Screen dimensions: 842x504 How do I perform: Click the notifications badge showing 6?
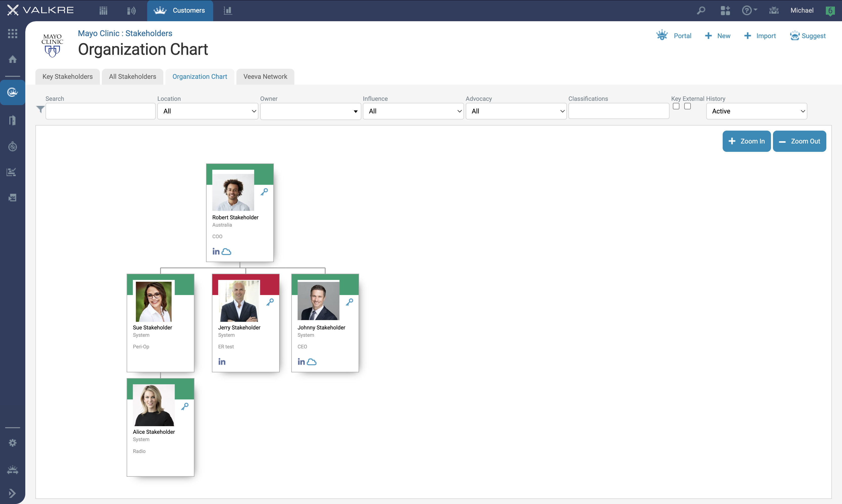coord(830,11)
